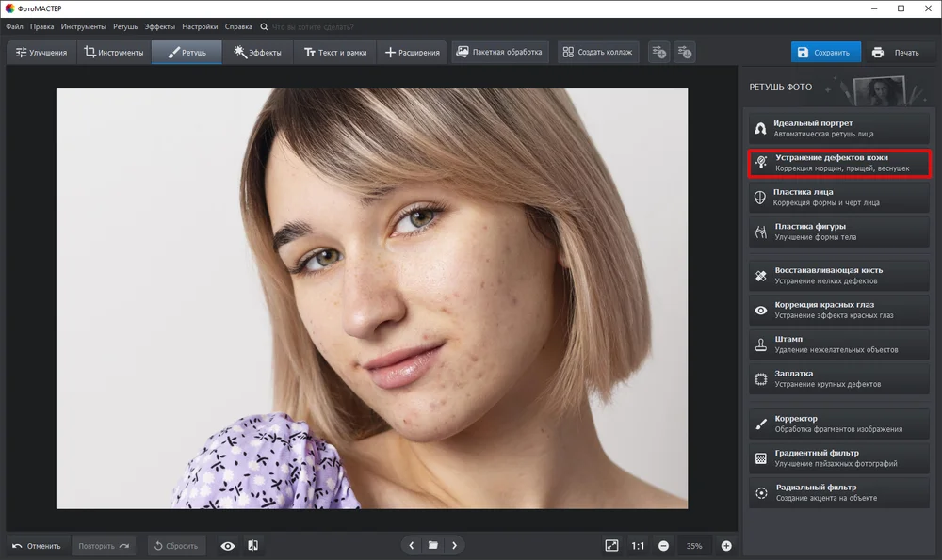
Task: Expand the Файл menu
Action: pyautogui.click(x=14, y=27)
